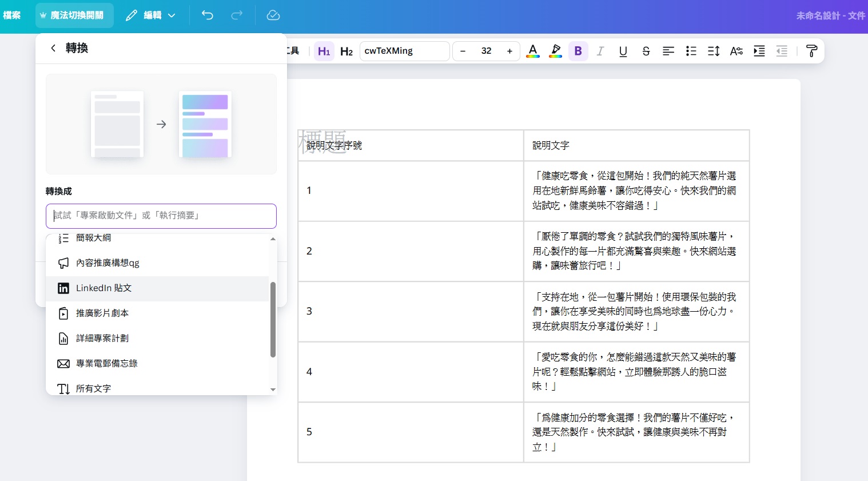This screenshot has width=868, height=481.
Task: Apply Heading 1 style
Action: [x=324, y=51]
